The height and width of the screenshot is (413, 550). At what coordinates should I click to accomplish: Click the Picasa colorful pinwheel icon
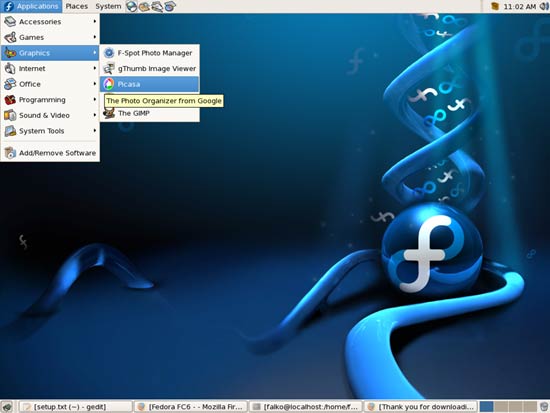[x=109, y=84]
